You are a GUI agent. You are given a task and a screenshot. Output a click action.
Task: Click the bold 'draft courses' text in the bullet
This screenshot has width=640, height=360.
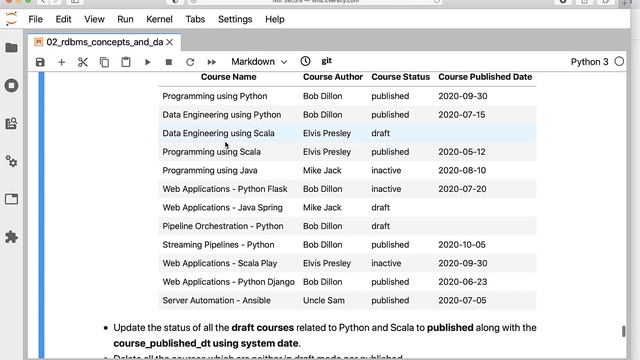coord(262,328)
